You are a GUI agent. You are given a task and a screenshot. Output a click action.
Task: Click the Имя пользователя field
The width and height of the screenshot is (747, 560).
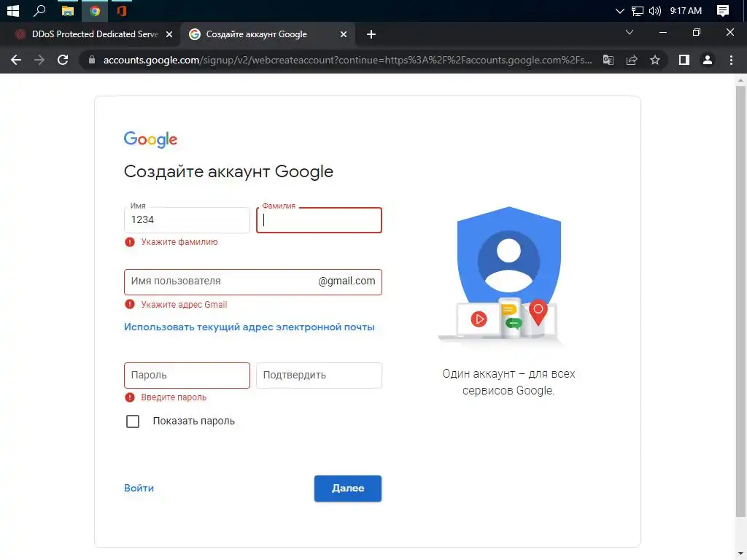pos(253,282)
